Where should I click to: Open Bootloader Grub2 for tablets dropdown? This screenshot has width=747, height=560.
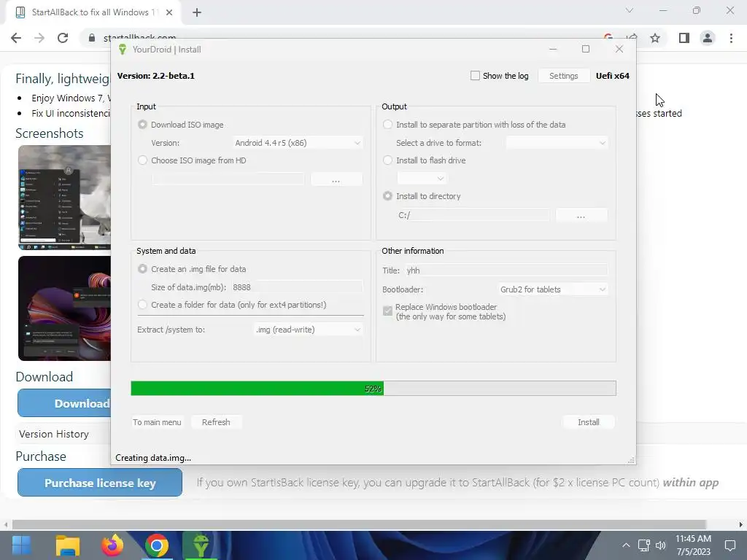click(553, 289)
